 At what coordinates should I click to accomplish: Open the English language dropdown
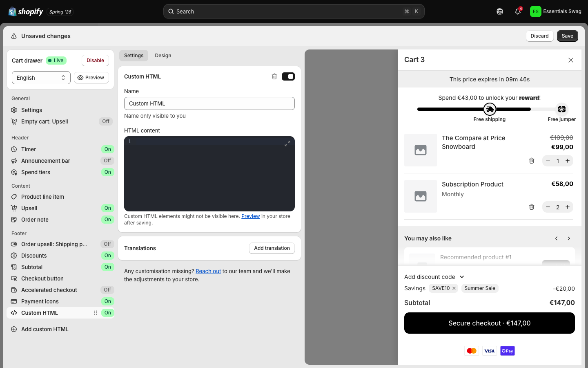tap(41, 78)
